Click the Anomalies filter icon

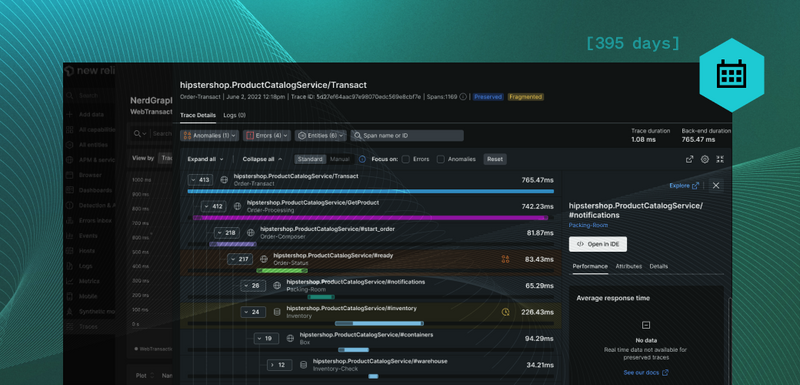pyautogui.click(x=187, y=136)
